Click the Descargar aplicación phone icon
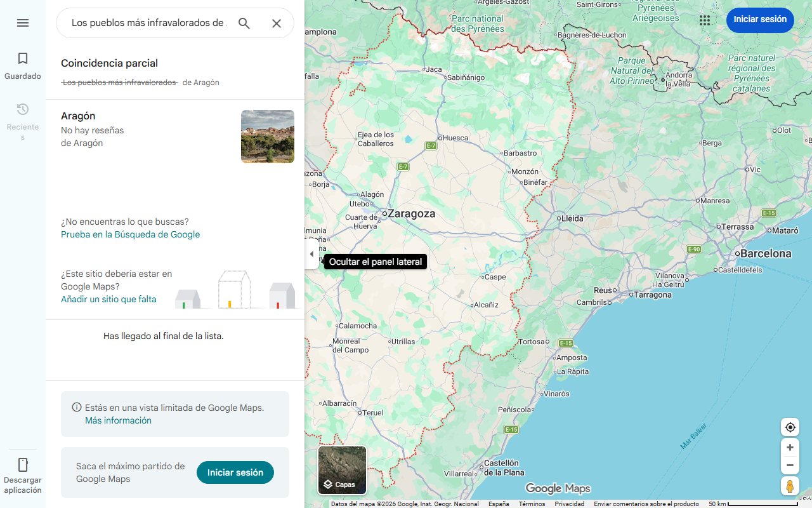 [23, 464]
